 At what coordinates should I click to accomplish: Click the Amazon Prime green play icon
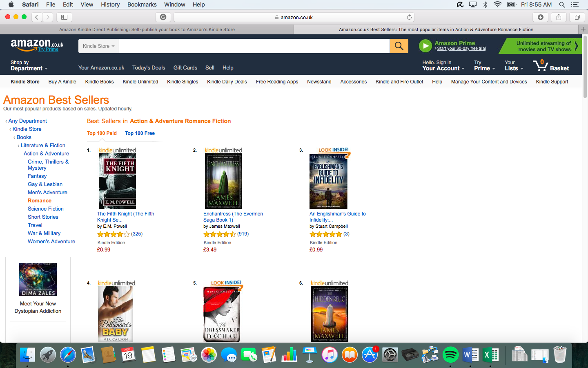coord(425,46)
